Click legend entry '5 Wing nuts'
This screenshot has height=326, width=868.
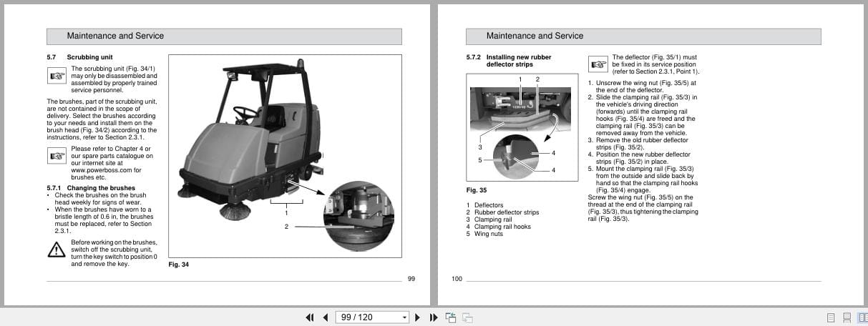484,234
